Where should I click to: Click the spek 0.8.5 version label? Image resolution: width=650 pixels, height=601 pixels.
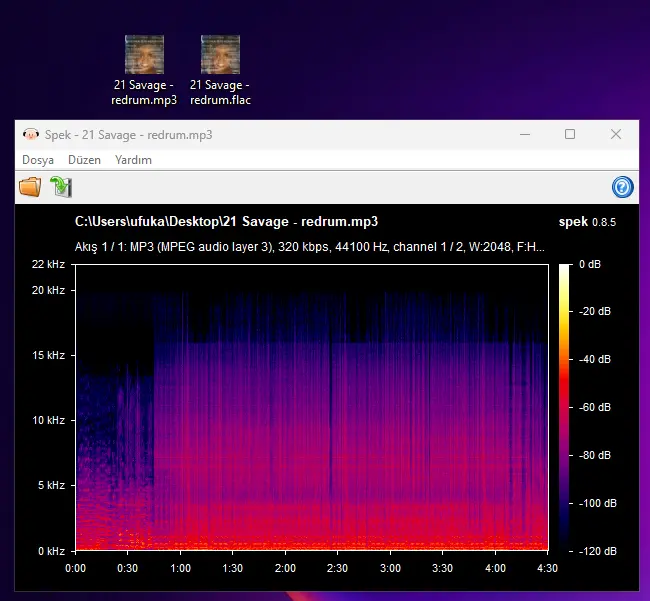point(587,222)
